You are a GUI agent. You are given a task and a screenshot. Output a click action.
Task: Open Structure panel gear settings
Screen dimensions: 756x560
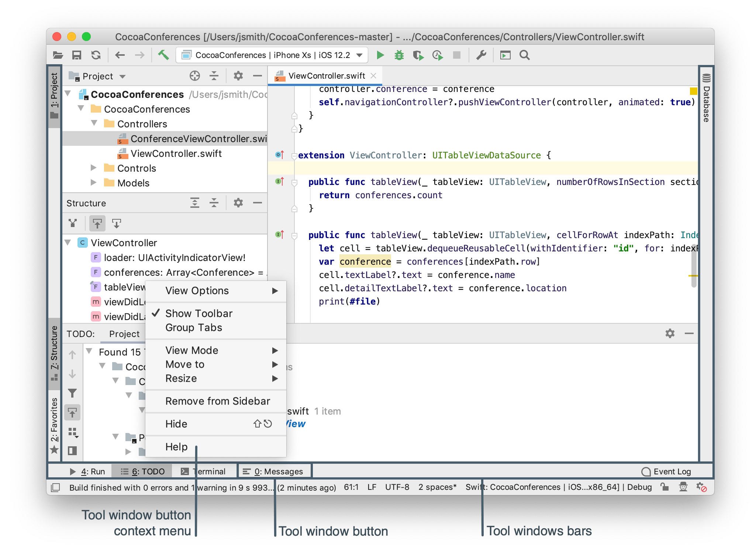coord(238,203)
